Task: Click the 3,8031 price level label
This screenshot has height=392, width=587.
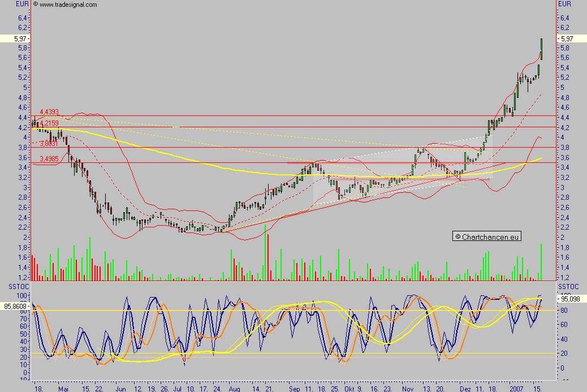Action: coord(49,144)
